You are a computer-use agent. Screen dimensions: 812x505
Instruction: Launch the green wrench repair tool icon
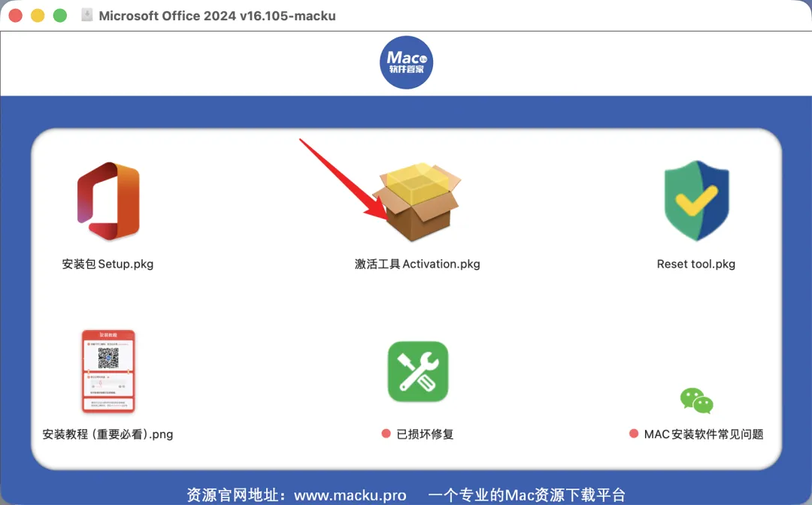[x=418, y=371]
